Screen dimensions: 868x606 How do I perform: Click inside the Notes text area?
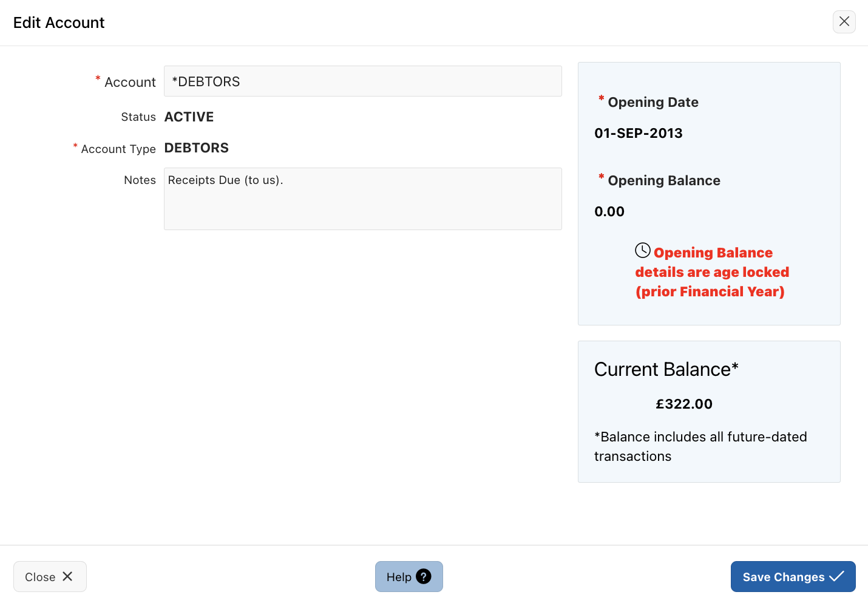coord(362,199)
